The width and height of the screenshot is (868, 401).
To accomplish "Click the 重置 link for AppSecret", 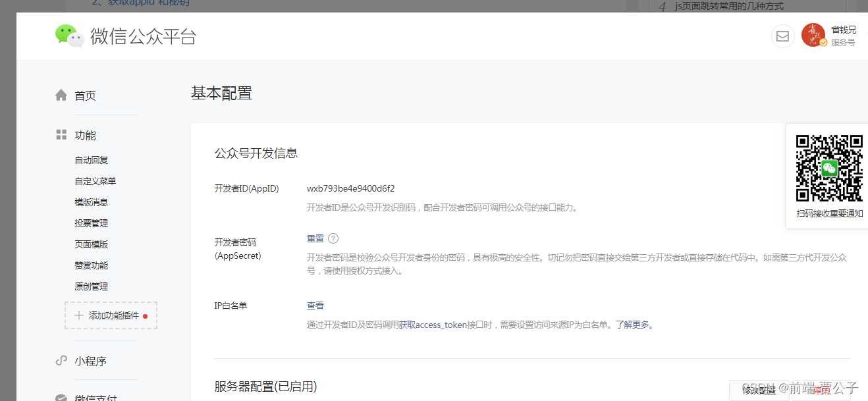I will (315, 238).
